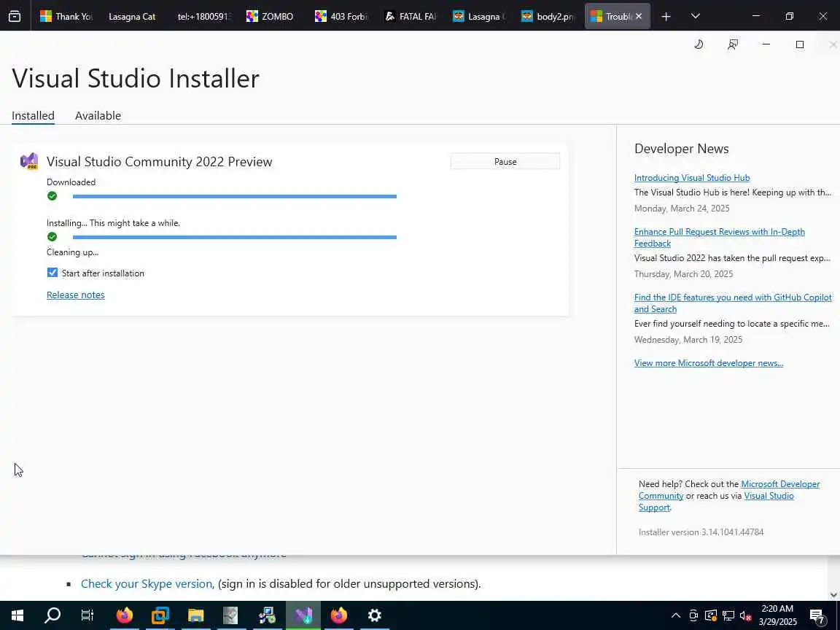
Task: Open notification center with 7 alerts
Action: (817, 616)
